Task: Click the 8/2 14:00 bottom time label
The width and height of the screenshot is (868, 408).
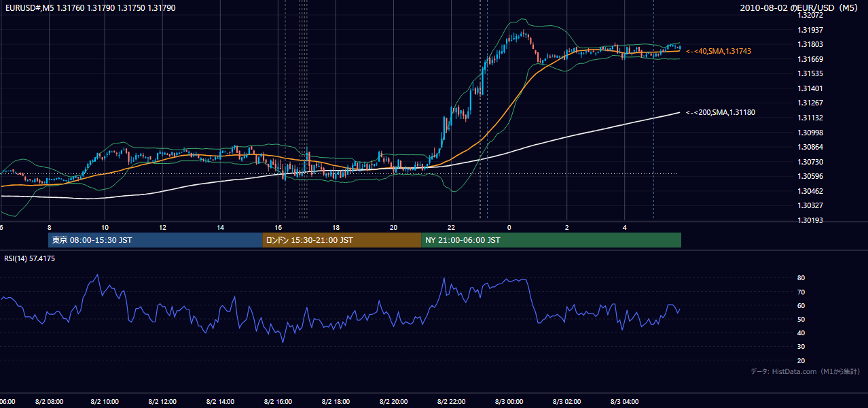Action: coord(220,402)
